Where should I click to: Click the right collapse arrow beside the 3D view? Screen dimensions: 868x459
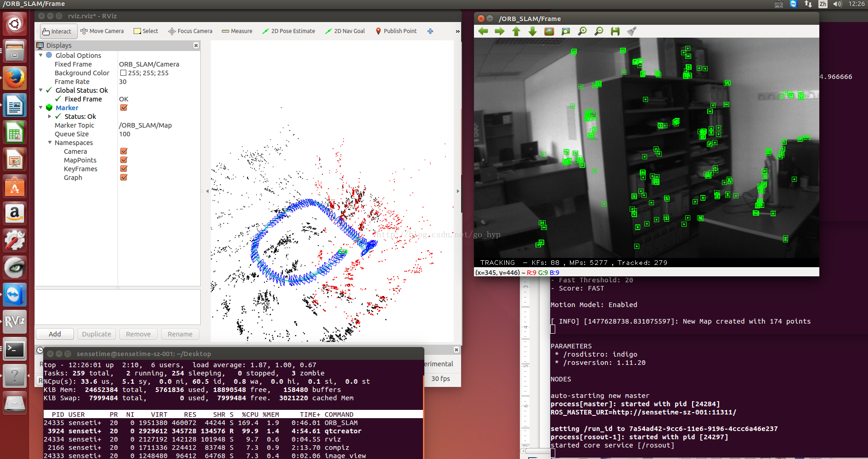[x=457, y=191]
